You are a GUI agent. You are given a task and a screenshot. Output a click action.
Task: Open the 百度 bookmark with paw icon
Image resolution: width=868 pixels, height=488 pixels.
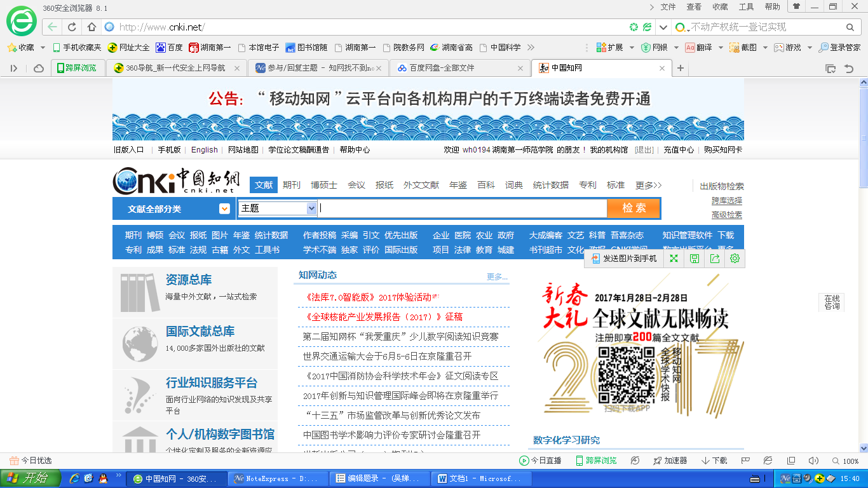(169, 48)
